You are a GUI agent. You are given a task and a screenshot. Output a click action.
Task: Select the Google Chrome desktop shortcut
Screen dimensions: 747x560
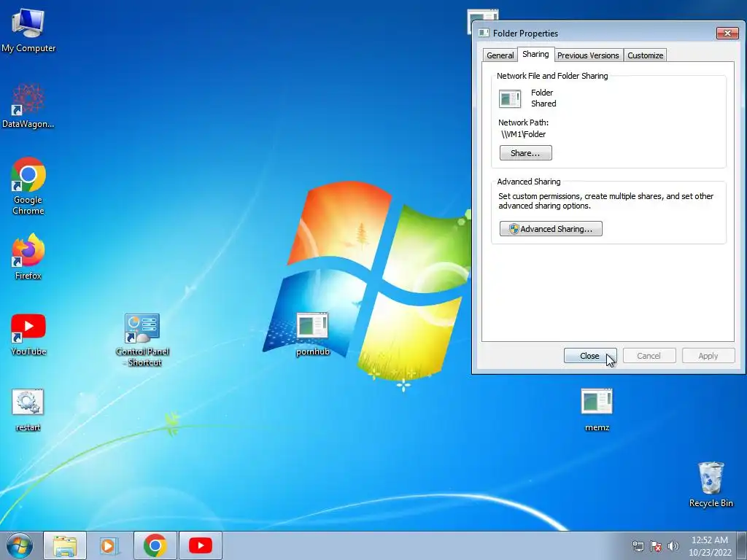pos(28,186)
